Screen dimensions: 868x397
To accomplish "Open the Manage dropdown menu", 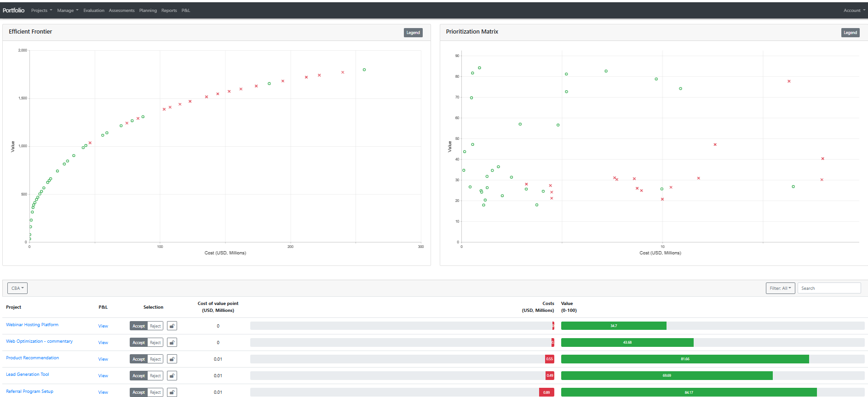I will click(x=68, y=11).
